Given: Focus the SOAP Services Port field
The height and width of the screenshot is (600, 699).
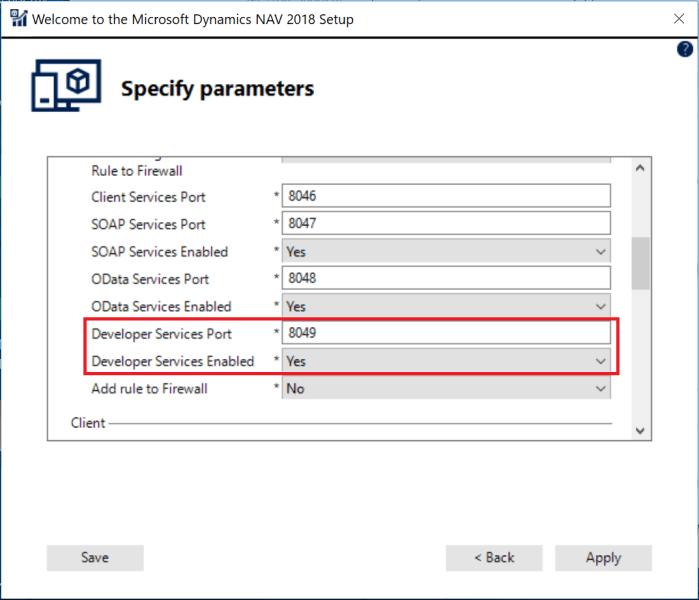Looking at the screenshot, I should click(x=446, y=224).
